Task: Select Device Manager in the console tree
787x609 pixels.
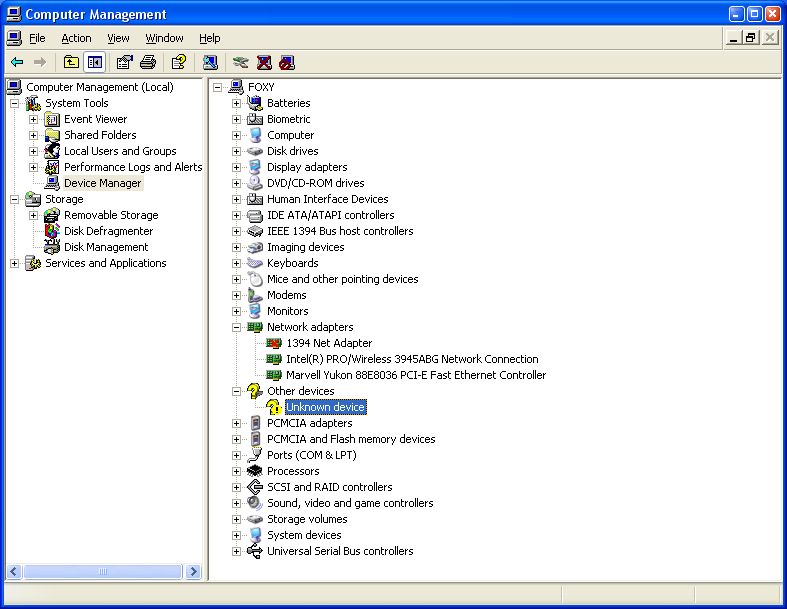Action: [x=103, y=183]
